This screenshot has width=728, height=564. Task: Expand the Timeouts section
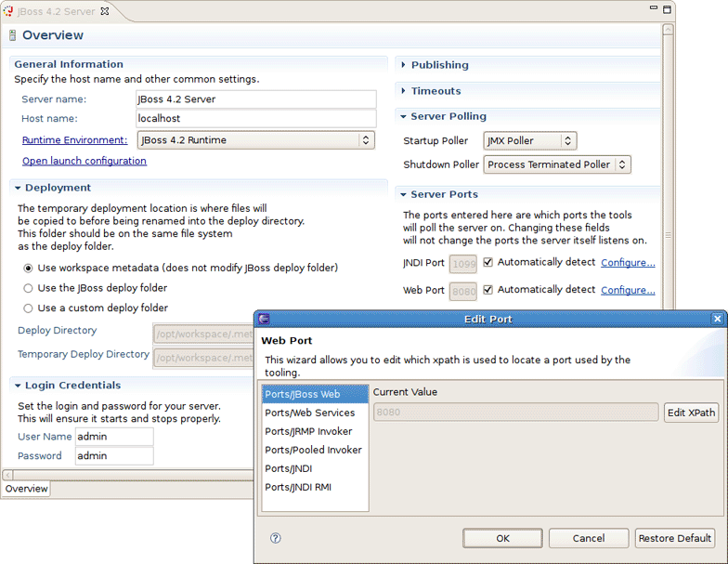click(x=403, y=91)
